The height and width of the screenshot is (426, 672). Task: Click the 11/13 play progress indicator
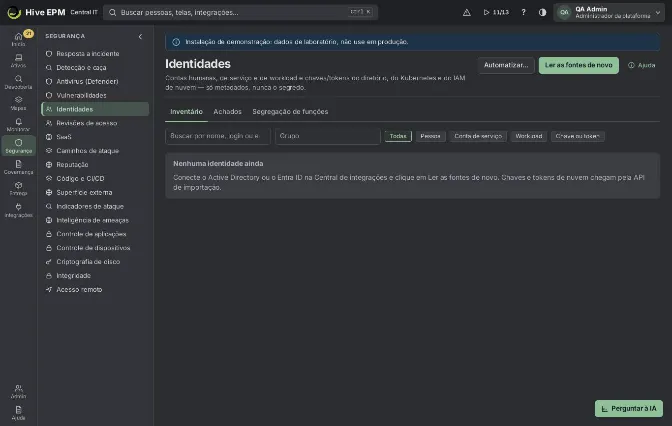tap(496, 12)
